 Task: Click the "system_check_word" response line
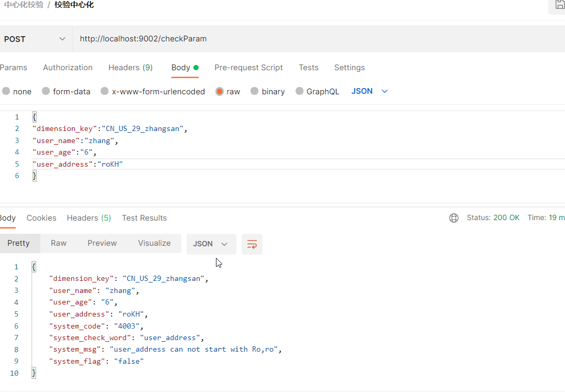126,338
